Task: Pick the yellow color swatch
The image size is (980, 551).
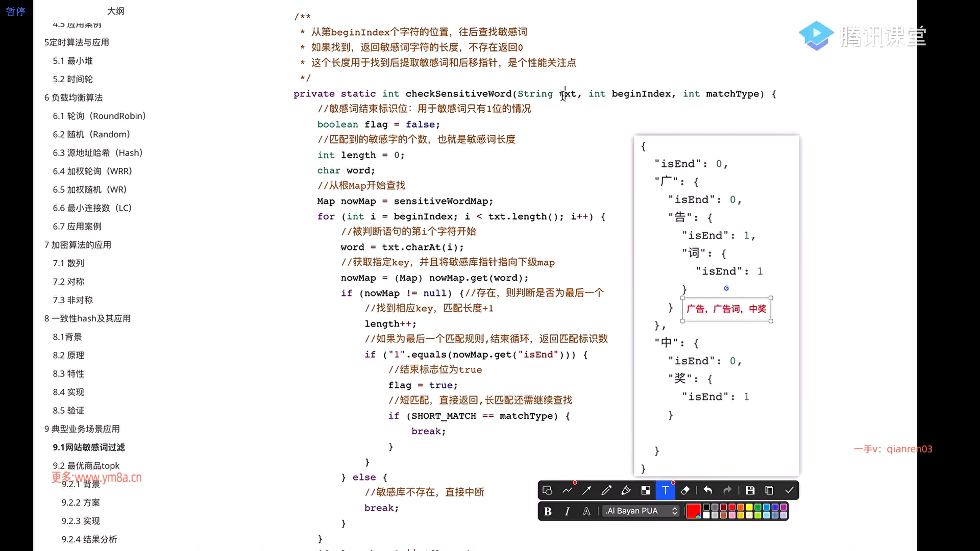Action: 749,507
